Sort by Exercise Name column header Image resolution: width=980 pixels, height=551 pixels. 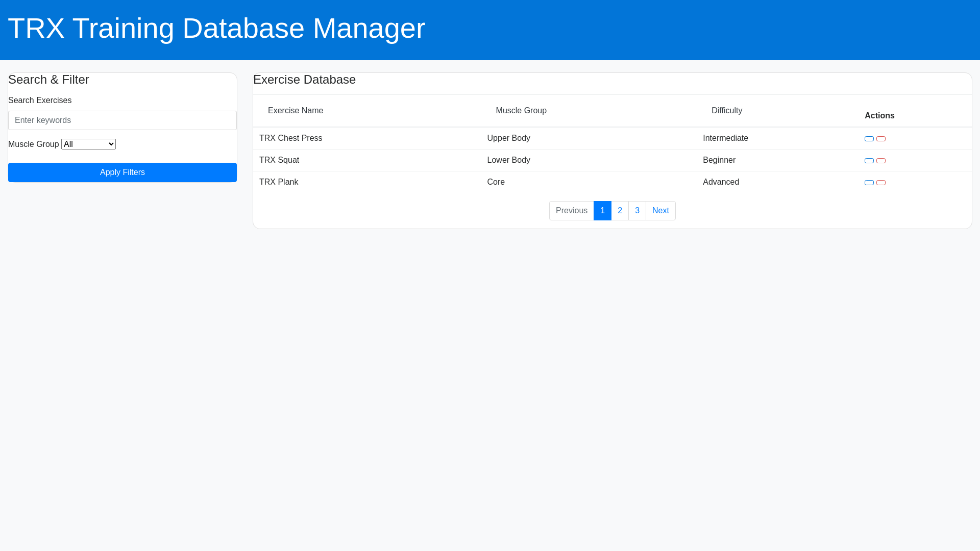pyautogui.click(x=295, y=111)
